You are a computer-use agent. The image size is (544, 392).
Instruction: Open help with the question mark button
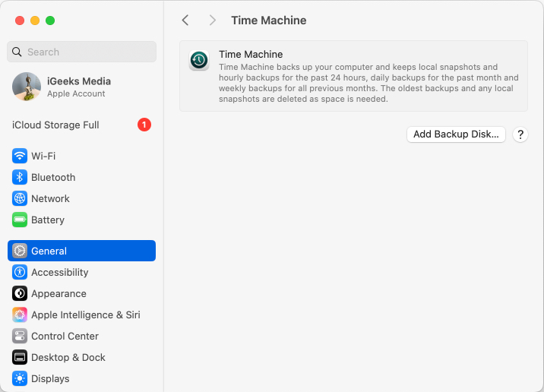coord(520,134)
